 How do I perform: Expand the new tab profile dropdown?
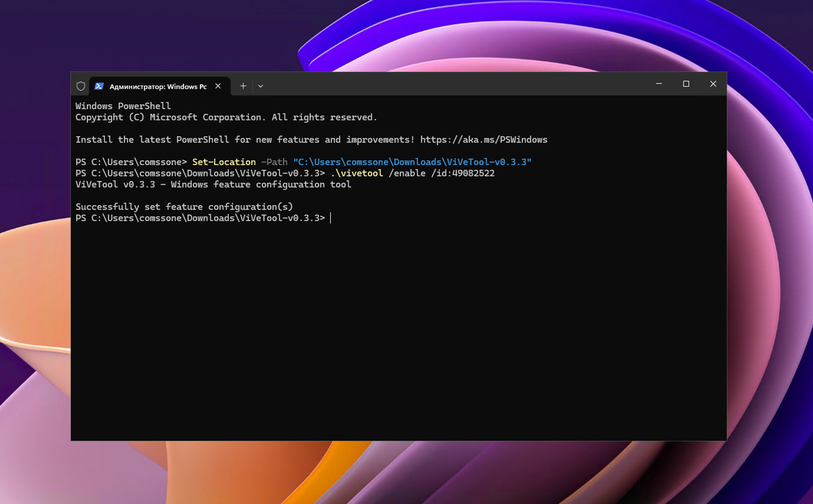(261, 86)
